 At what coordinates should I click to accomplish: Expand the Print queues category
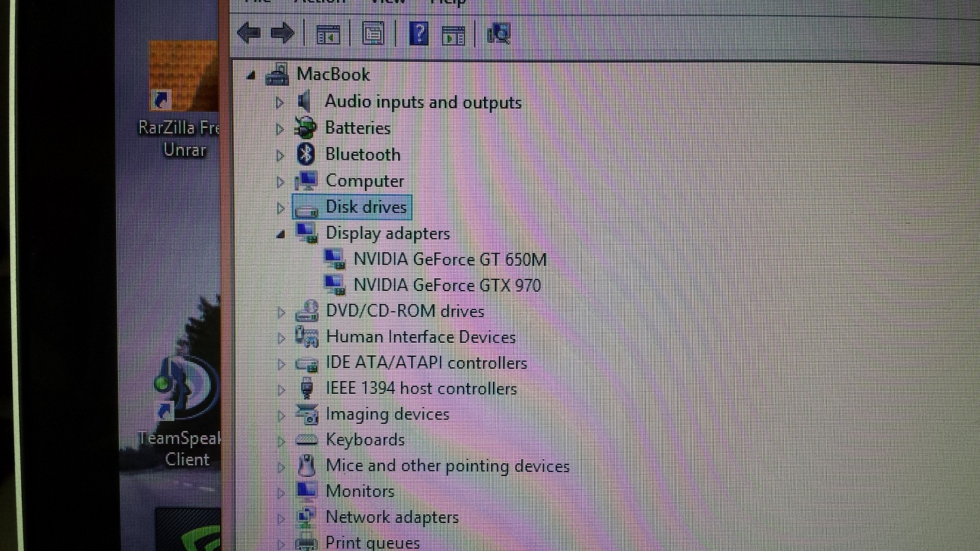tap(280, 544)
